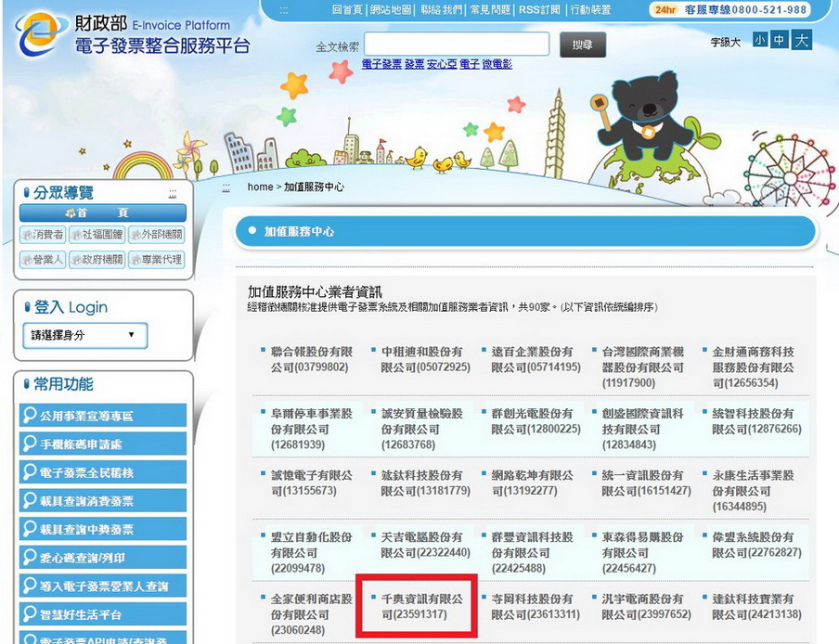Open the 金財通商務科技服務 (12656354) entry
Viewport: 839px width, 644px height.
coord(753,367)
